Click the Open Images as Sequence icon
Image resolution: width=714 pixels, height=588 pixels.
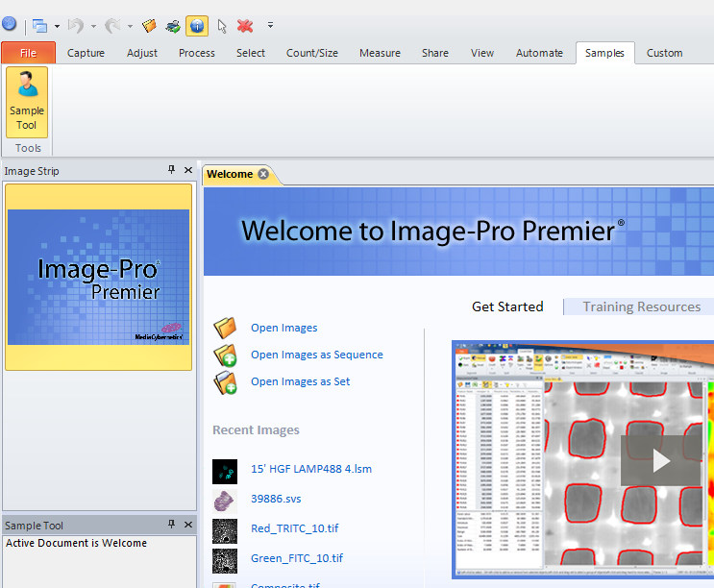225,355
